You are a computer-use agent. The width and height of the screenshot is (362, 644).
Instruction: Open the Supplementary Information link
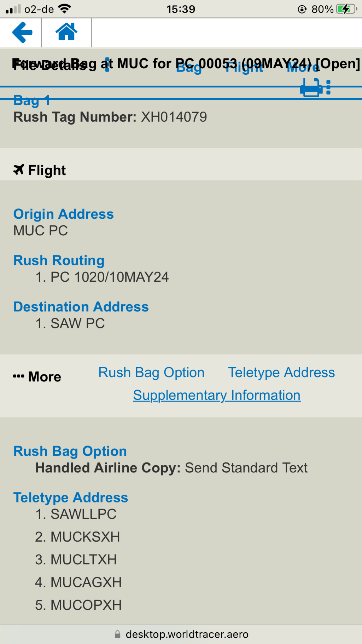click(x=217, y=395)
